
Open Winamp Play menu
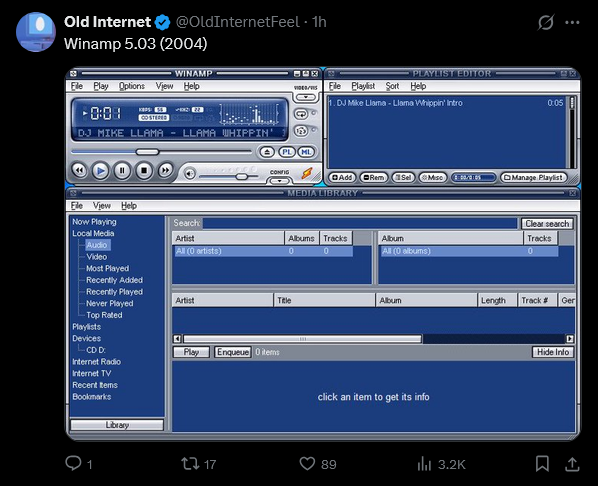coord(101,86)
